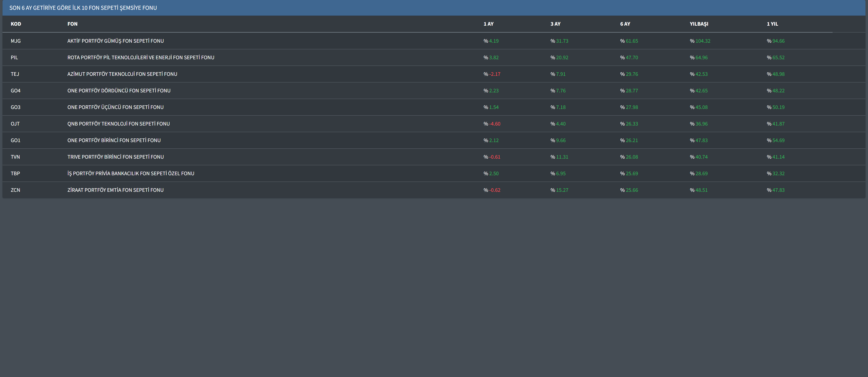Open AZİMUT PORTFÖY TEKNOLOJİ FON SEPETİ FONU
Screen dimensions: 868x377
click(x=122, y=74)
